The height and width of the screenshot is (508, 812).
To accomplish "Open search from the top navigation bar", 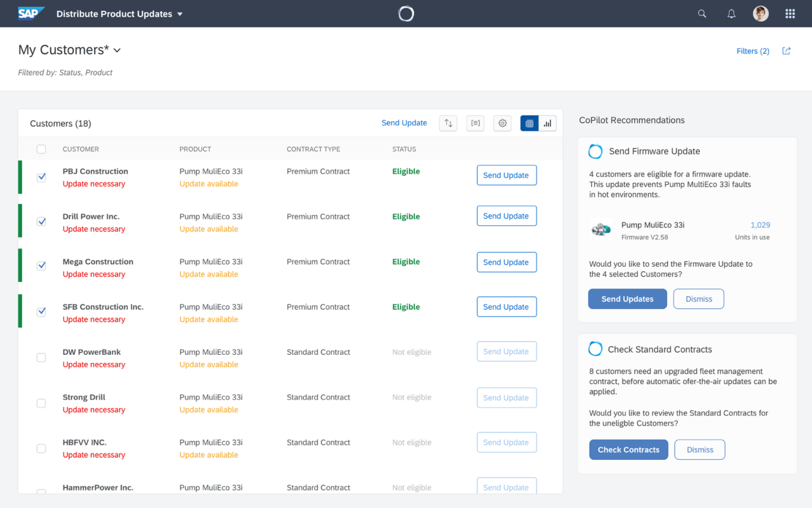I will [702, 14].
